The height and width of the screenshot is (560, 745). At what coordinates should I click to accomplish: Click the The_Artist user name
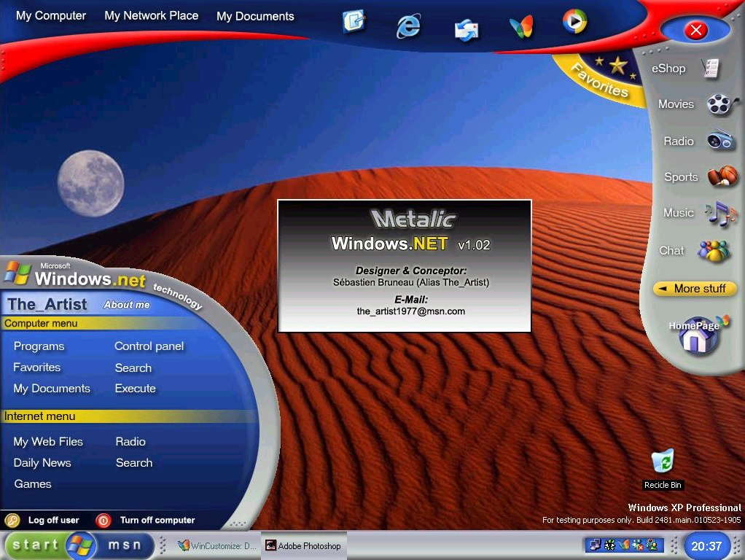(x=47, y=304)
